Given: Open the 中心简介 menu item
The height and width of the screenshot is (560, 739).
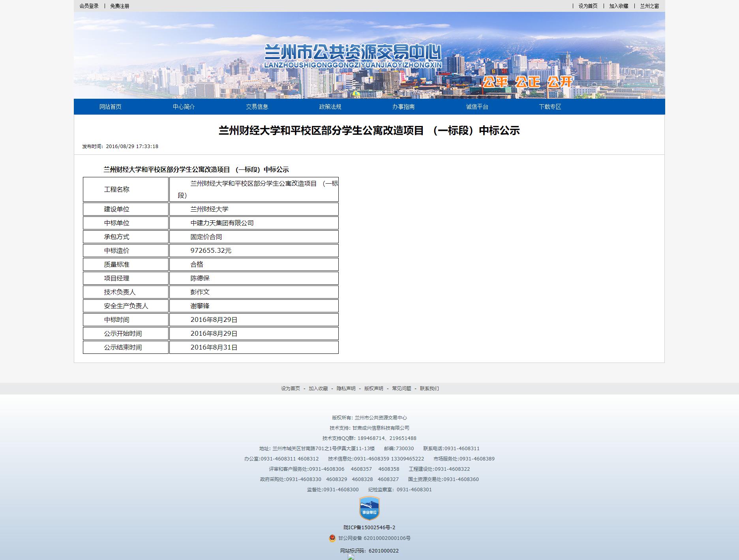Looking at the screenshot, I should pyautogui.click(x=184, y=107).
